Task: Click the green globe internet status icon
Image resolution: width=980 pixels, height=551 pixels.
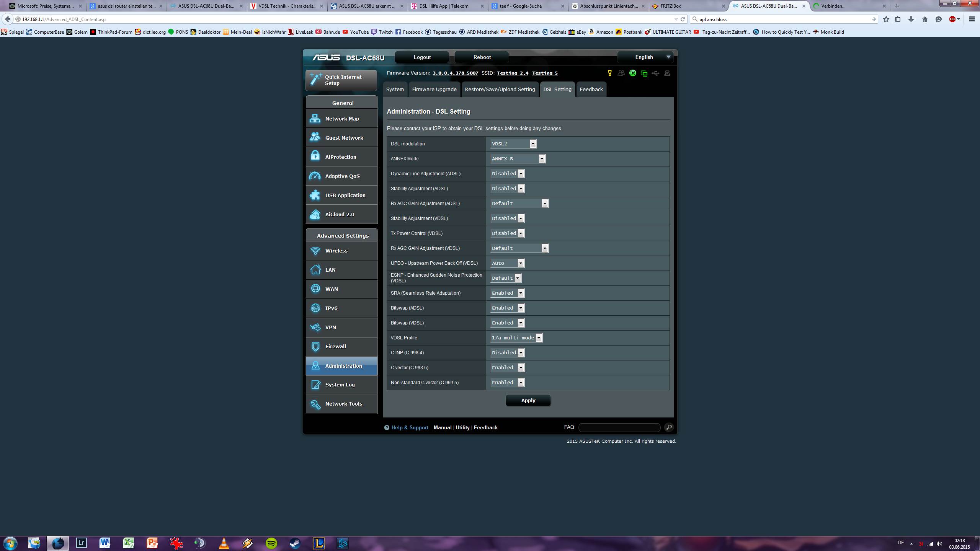Action: [632, 73]
